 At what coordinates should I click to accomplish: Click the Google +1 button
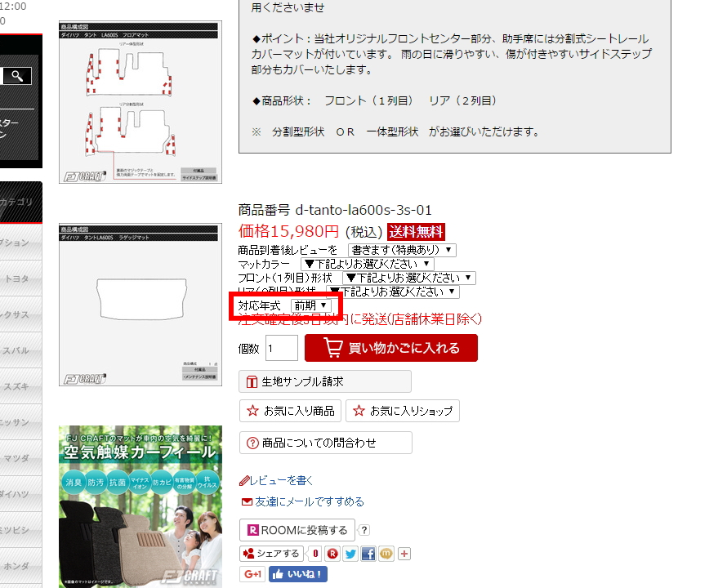click(252, 574)
